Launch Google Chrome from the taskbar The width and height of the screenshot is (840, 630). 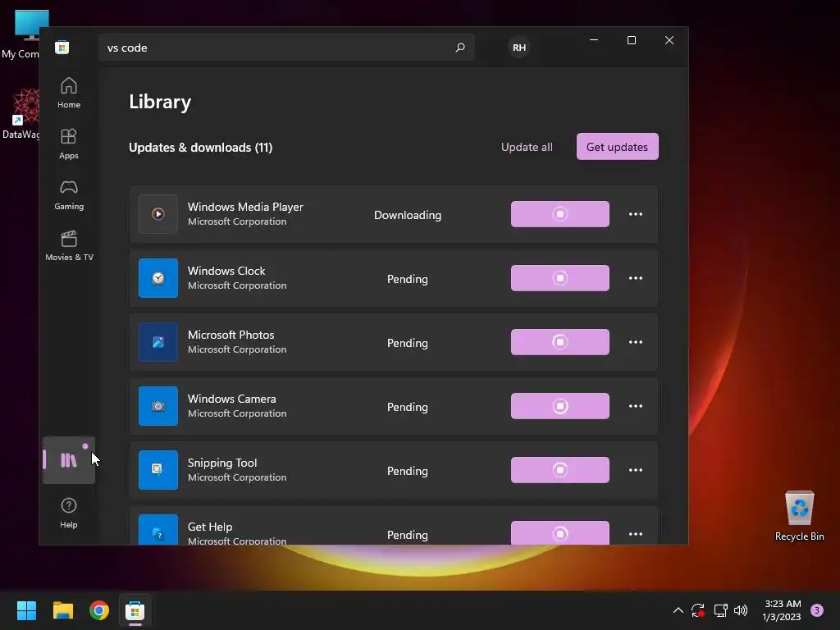click(99, 610)
